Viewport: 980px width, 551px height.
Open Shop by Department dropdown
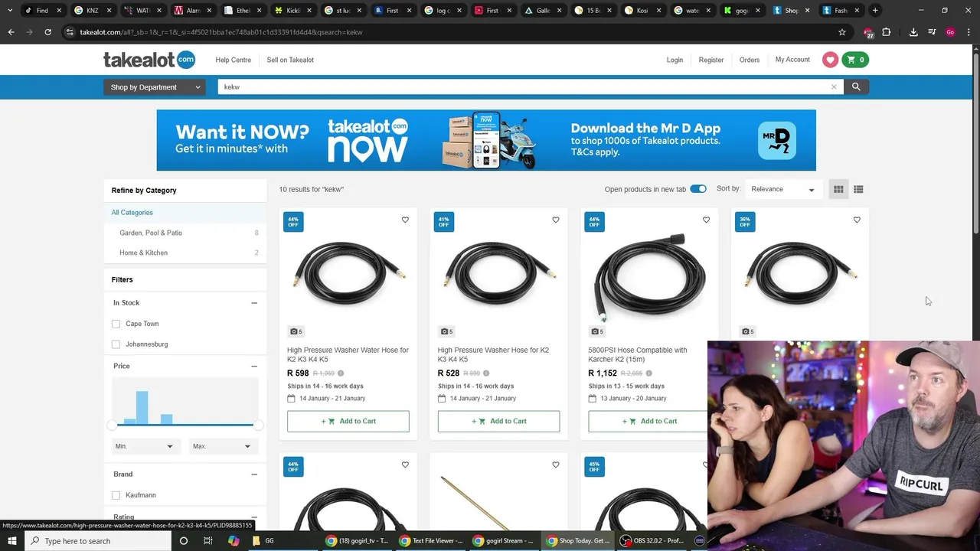point(154,87)
